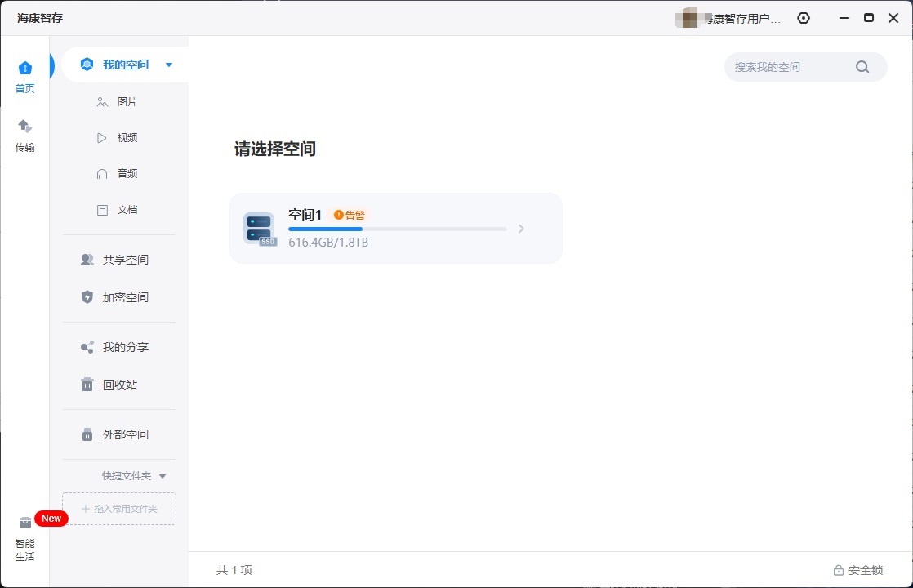Expand the 我的空间 dropdown
Screen dimensions: 913x588
(x=168, y=65)
